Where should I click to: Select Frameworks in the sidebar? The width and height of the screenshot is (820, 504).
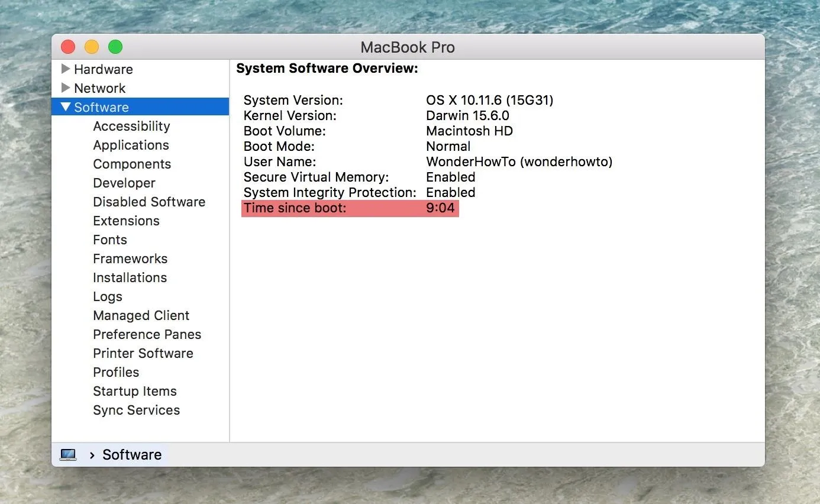tap(130, 259)
